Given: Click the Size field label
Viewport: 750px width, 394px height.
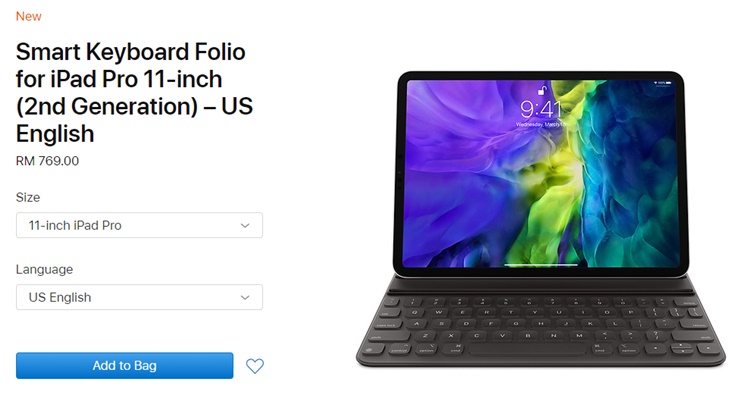Looking at the screenshot, I should (28, 197).
